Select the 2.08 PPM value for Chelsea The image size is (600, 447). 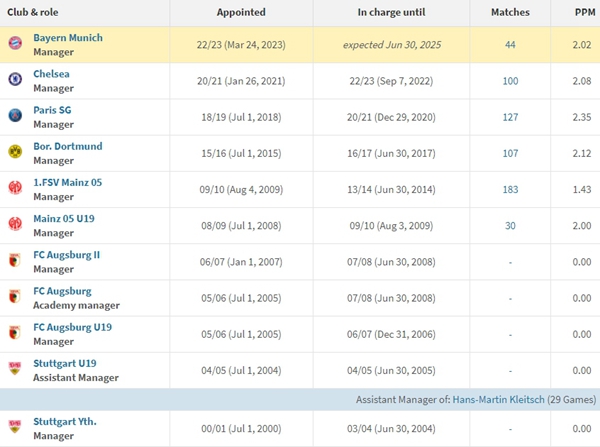click(582, 81)
